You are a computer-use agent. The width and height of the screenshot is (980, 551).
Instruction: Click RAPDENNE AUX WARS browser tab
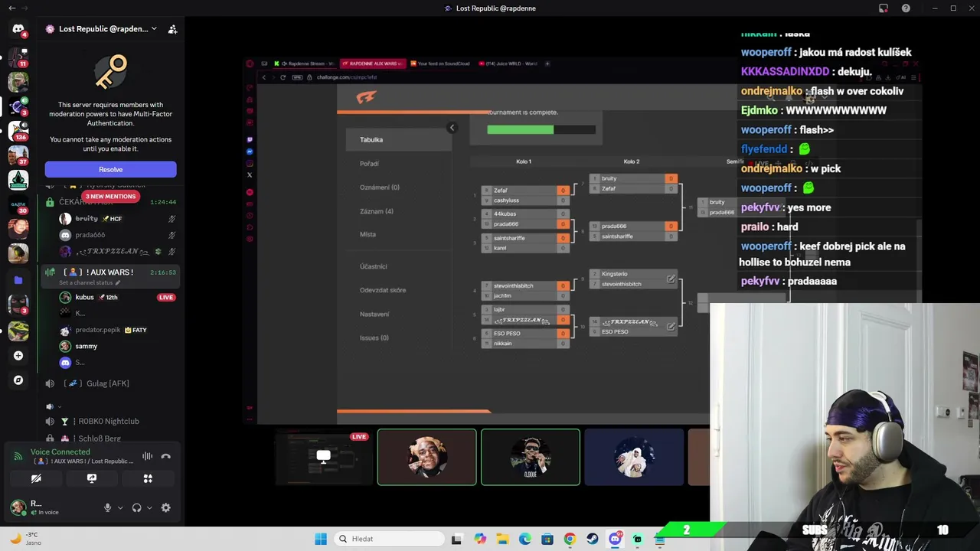(x=372, y=64)
